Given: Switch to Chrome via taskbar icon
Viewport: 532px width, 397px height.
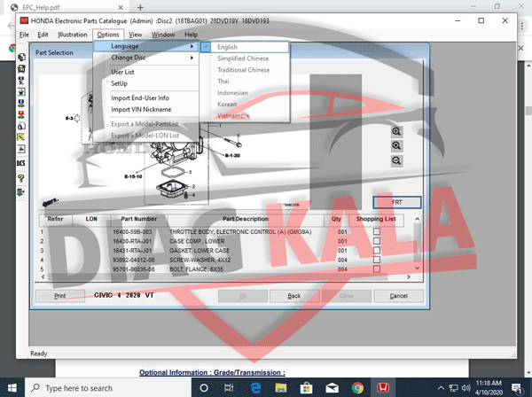Looking at the screenshot, I should pyautogui.click(x=357, y=387).
